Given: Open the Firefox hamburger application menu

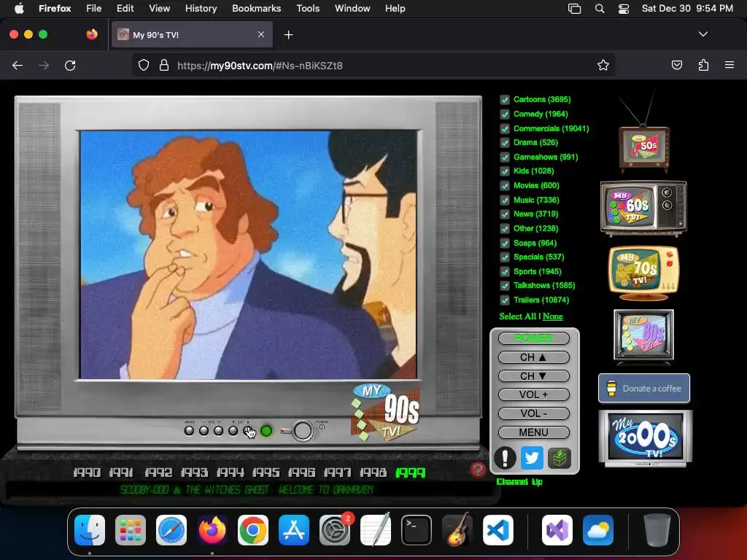Looking at the screenshot, I should (x=729, y=65).
